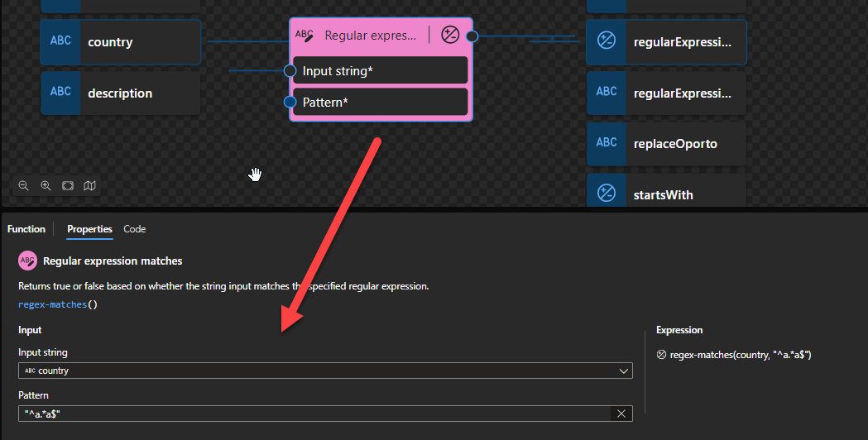
Task: Click the zoom in magnifier icon
Action: pyautogui.click(x=46, y=186)
